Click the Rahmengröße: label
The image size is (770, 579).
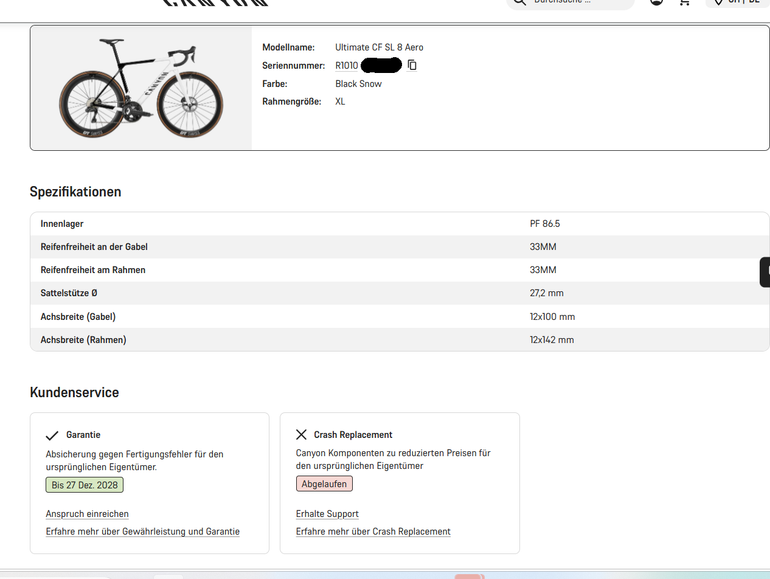[x=292, y=102]
